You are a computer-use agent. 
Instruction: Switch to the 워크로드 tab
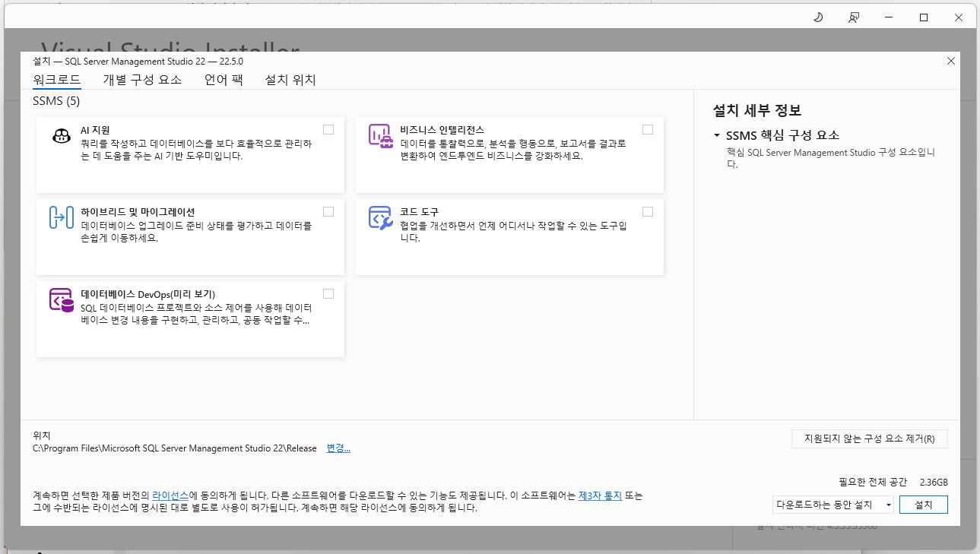pyautogui.click(x=57, y=80)
